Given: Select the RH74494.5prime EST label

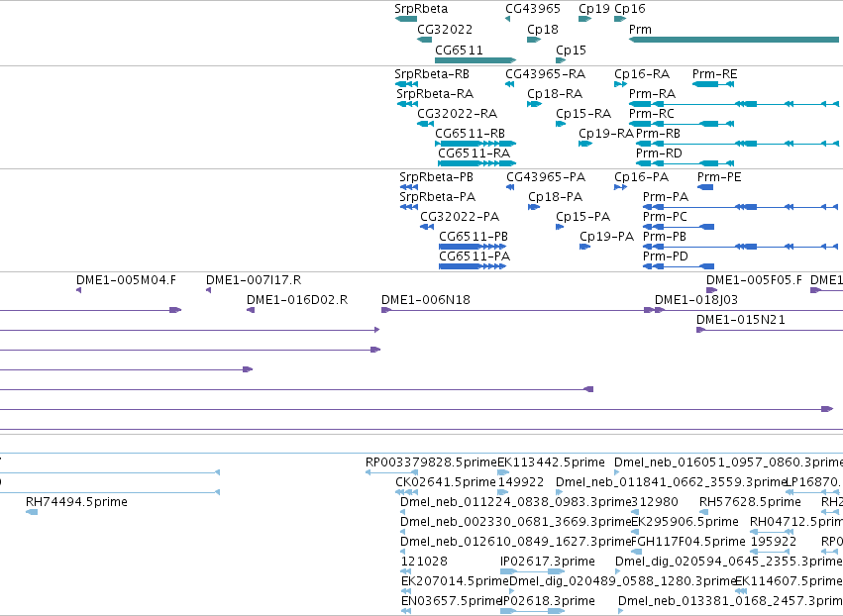Looking at the screenshot, I should [x=76, y=502].
